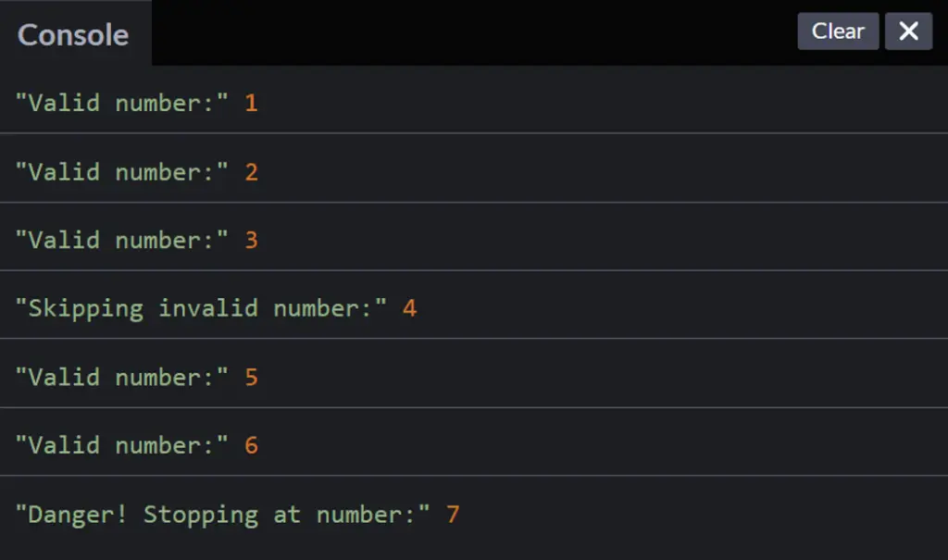Select the "Valid number:" 3 log row
Screen dimensions: 948x560
click(x=474, y=236)
